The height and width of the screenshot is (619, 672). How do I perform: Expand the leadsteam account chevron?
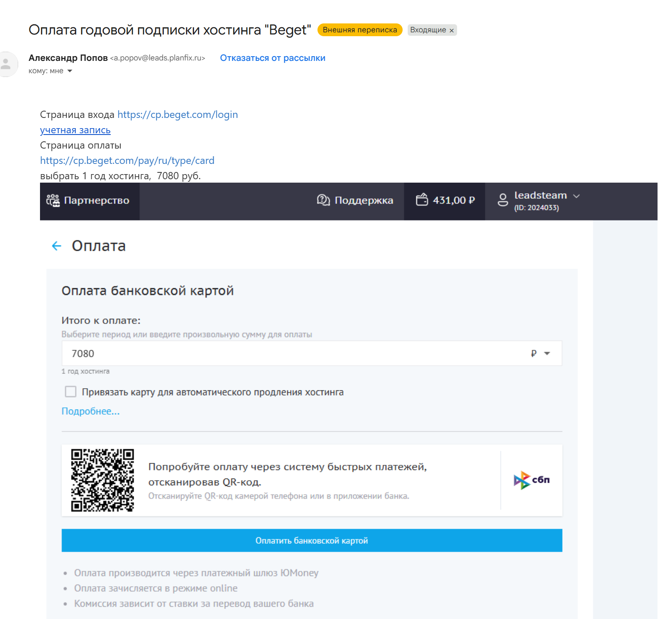[577, 196]
